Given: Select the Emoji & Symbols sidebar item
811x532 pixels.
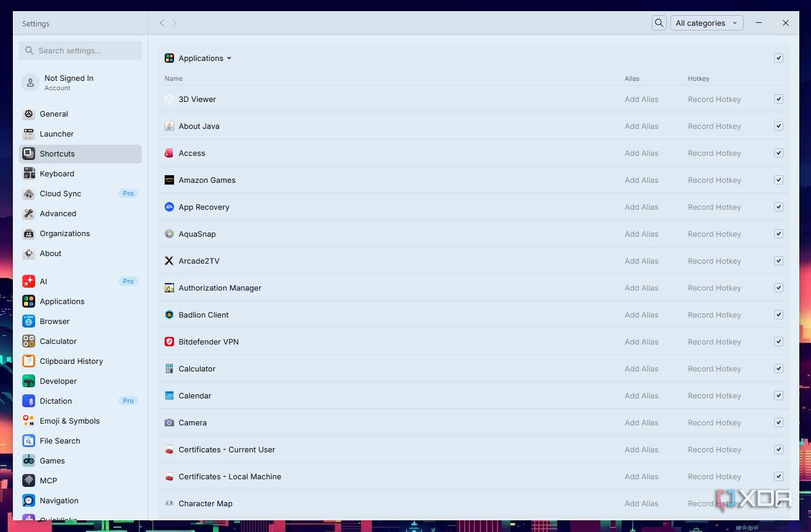Looking at the screenshot, I should coord(80,421).
